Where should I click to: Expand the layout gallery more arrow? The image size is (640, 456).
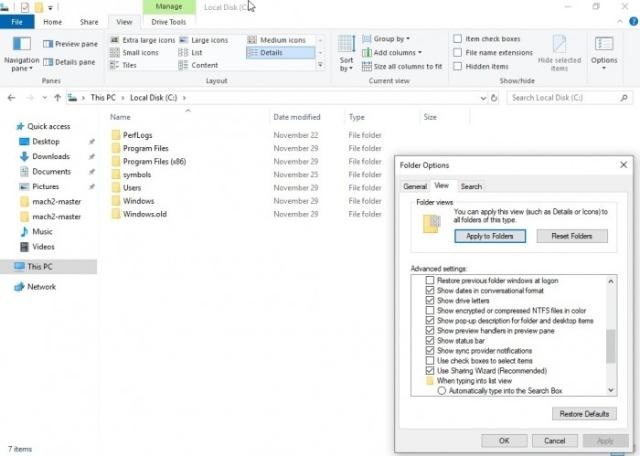pos(320,65)
